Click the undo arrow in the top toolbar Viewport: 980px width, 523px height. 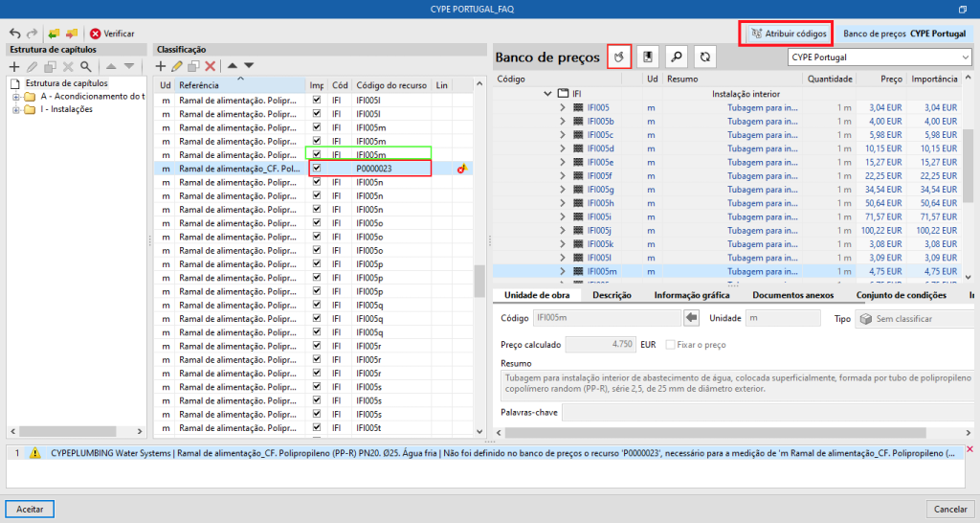[x=14, y=34]
